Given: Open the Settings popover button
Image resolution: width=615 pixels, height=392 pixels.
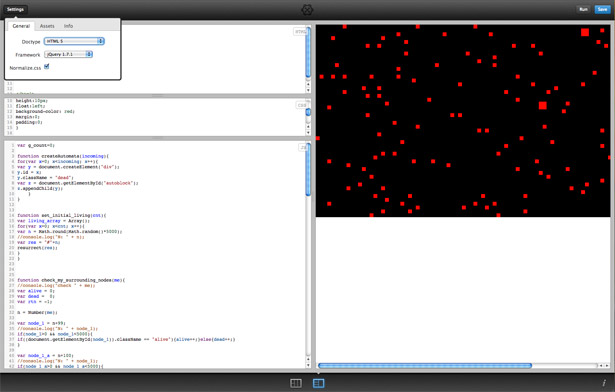Looking at the screenshot, I should click(x=15, y=9).
